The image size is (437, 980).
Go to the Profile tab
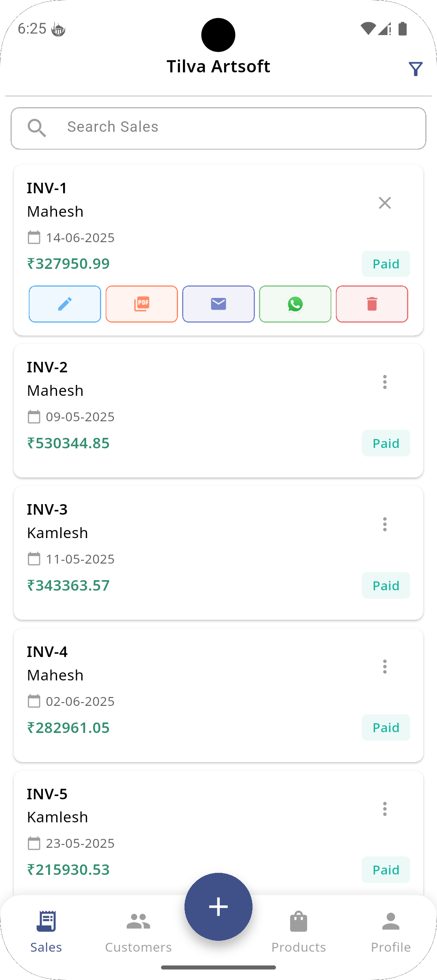coord(391,932)
